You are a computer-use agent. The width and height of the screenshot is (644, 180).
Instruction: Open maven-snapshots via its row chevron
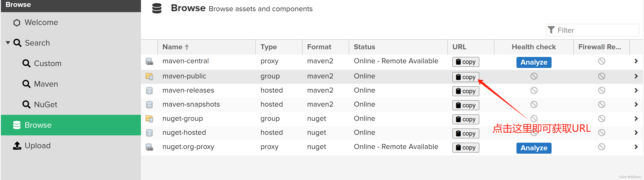(636, 105)
